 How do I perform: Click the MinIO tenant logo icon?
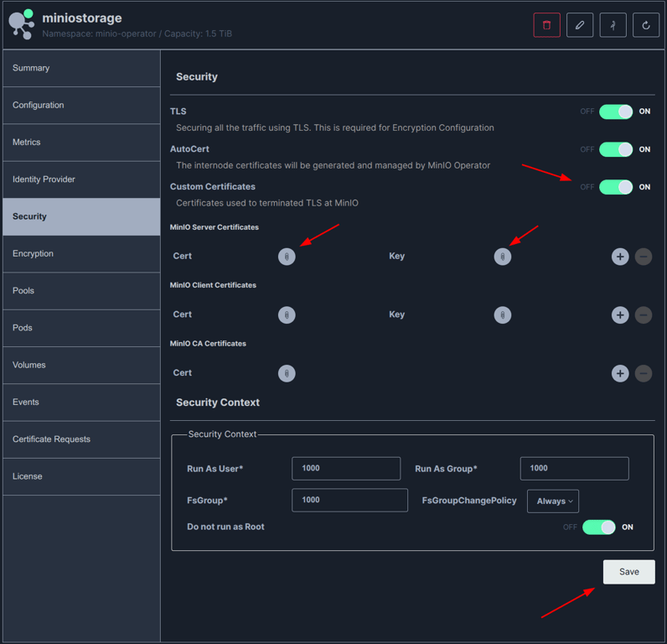[x=22, y=24]
